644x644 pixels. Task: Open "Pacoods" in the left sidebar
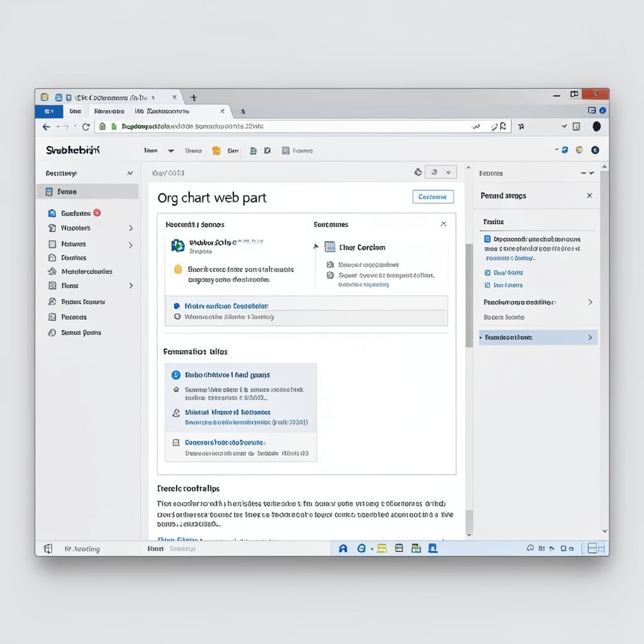[x=74, y=317]
